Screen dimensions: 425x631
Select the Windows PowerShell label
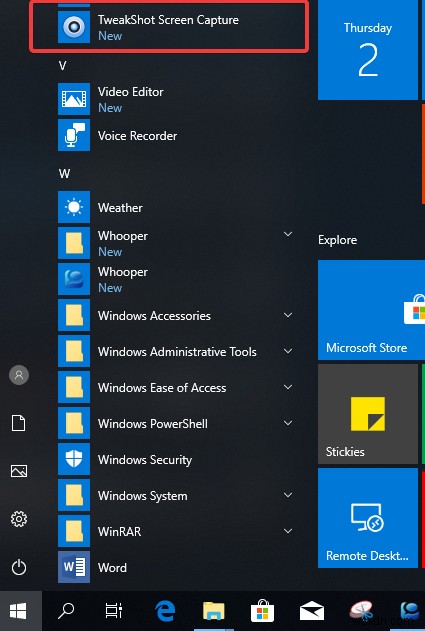tap(153, 424)
